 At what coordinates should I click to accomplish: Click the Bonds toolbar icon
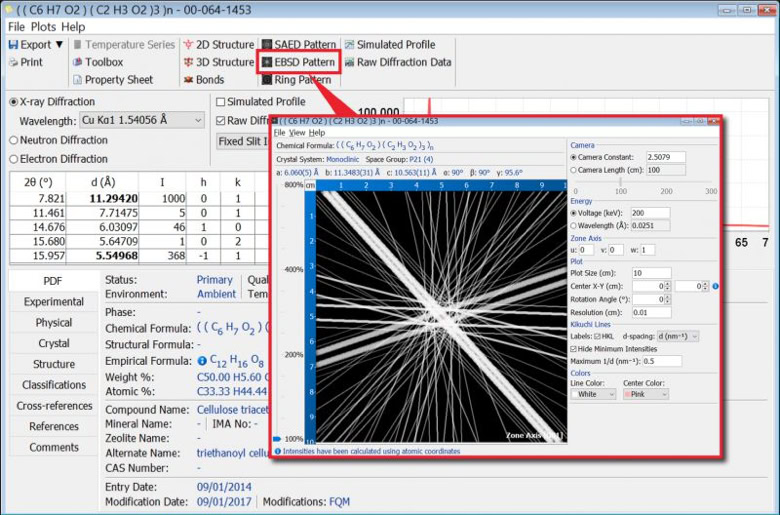pyautogui.click(x=201, y=80)
